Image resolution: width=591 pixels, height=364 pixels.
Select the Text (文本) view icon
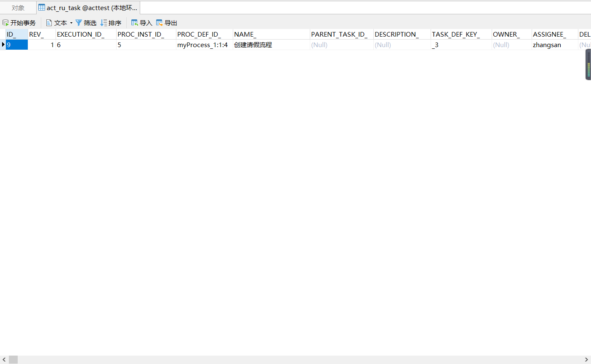coord(49,22)
